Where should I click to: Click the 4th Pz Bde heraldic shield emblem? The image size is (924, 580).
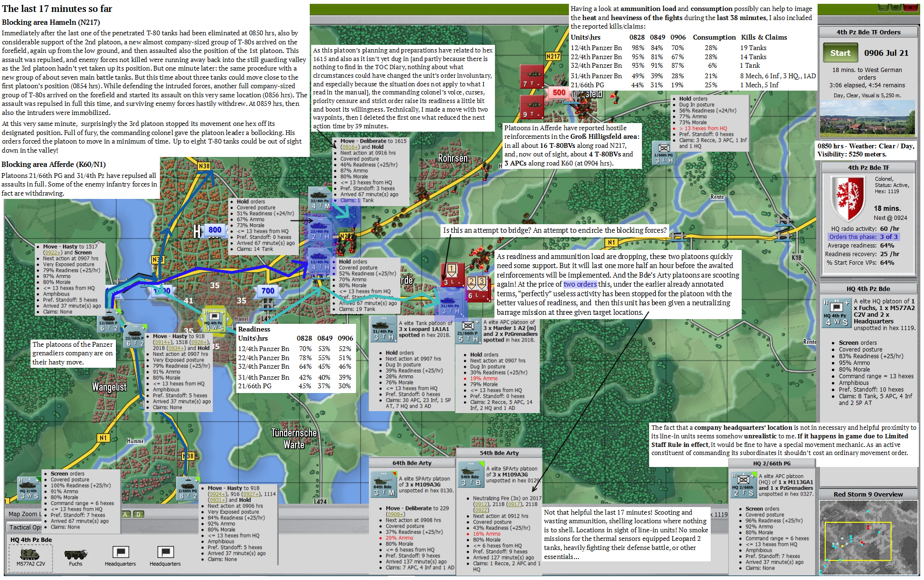click(x=848, y=197)
